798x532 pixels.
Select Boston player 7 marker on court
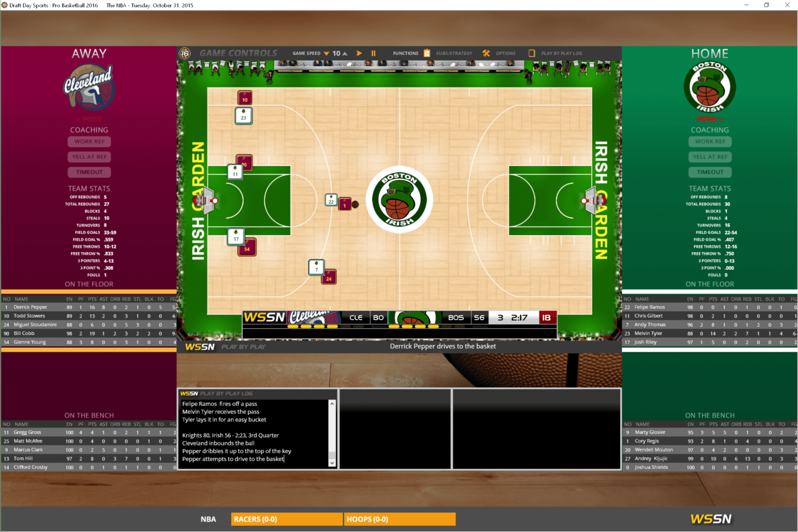(316, 267)
